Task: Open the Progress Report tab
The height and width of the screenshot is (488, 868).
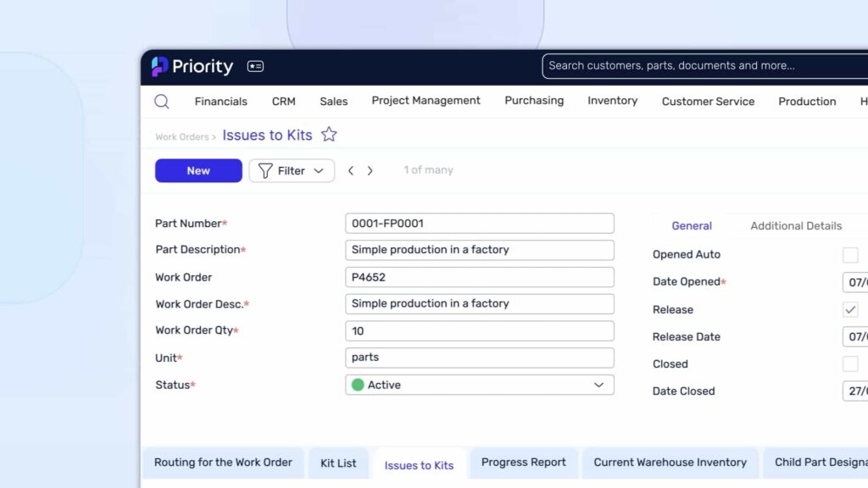Action: pyautogui.click(x=523, y=463)
